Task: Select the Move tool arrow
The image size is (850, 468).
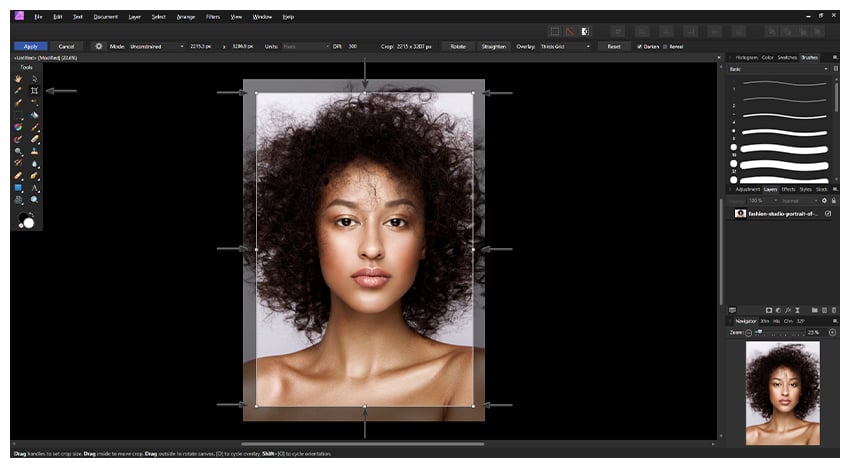Action: [35, 78]
